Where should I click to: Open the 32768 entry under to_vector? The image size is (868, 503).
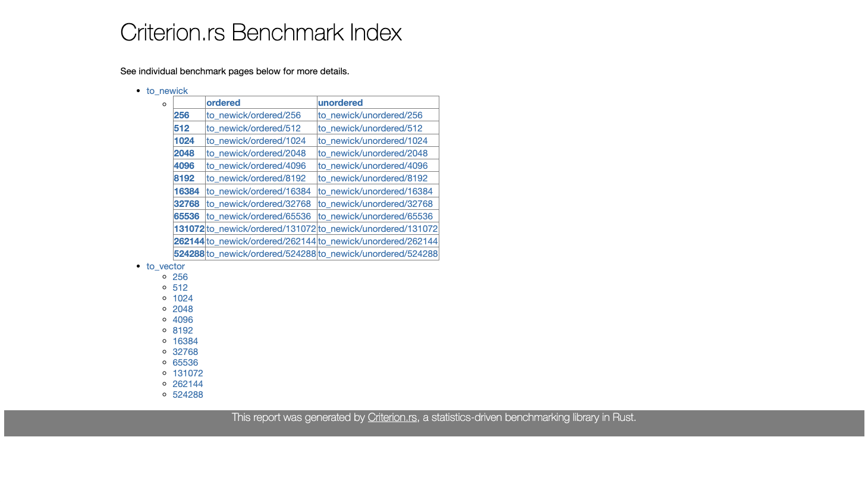click(185, 352)
